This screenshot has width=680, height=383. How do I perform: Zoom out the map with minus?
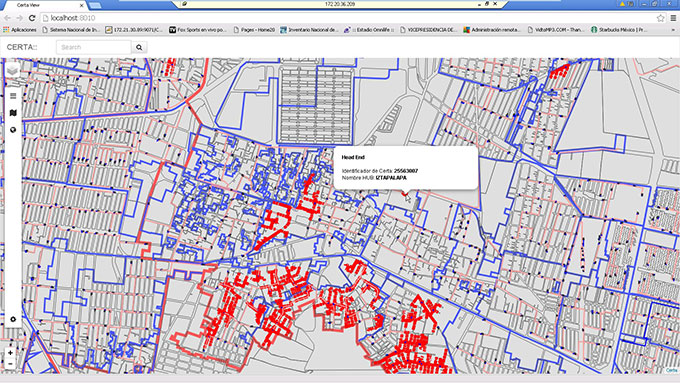tap(10, 364)
